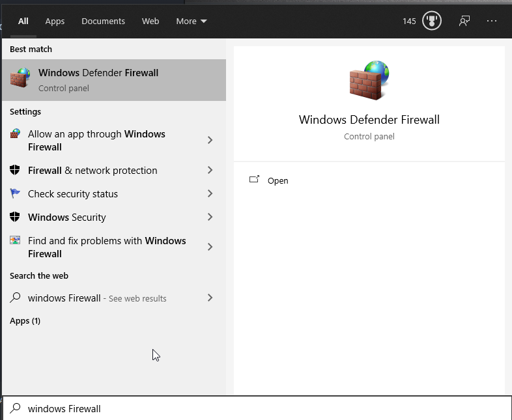Click Open in the preview pane
The width and height of the screenshot is (512, 420).
point(277,181)
